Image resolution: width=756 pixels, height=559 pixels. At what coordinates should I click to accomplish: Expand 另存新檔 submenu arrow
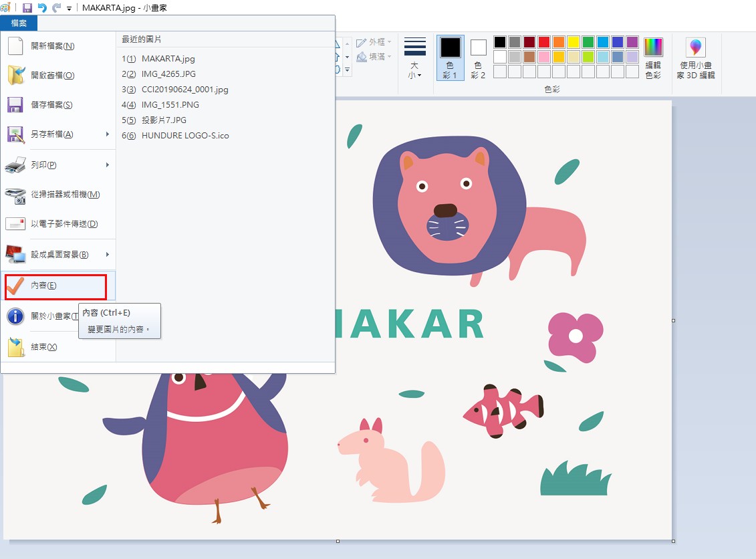click(108, 134)
